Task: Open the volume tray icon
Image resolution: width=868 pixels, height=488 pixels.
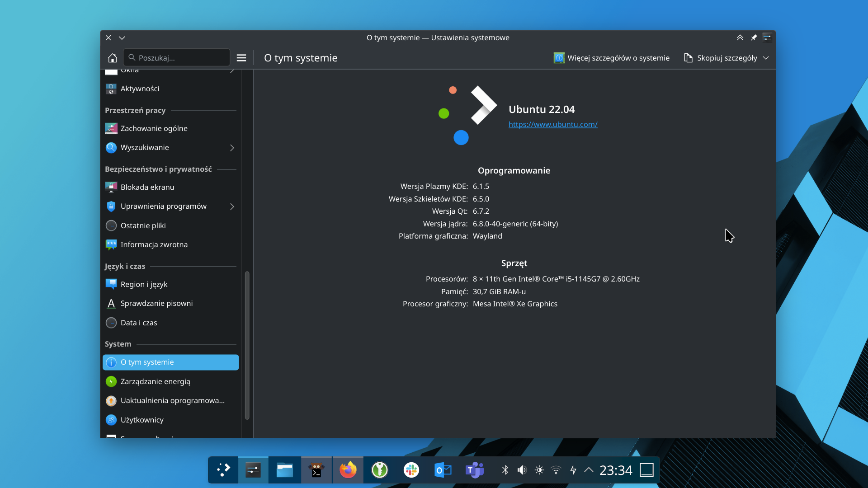Action: click(x=522, y=470)
